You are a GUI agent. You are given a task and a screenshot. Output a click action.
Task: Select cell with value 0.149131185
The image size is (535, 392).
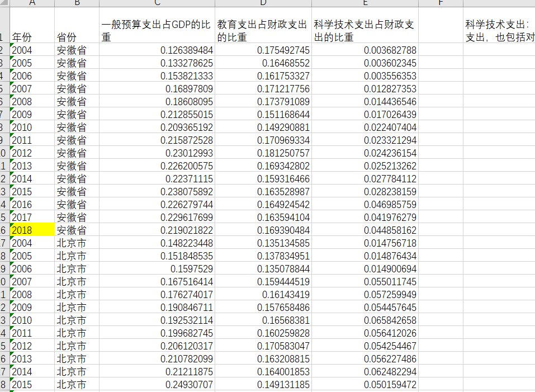pos(263,384)
